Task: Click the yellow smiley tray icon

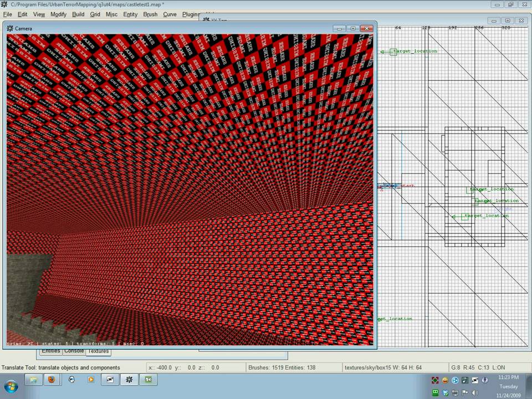Action: [x=445, y=380]
